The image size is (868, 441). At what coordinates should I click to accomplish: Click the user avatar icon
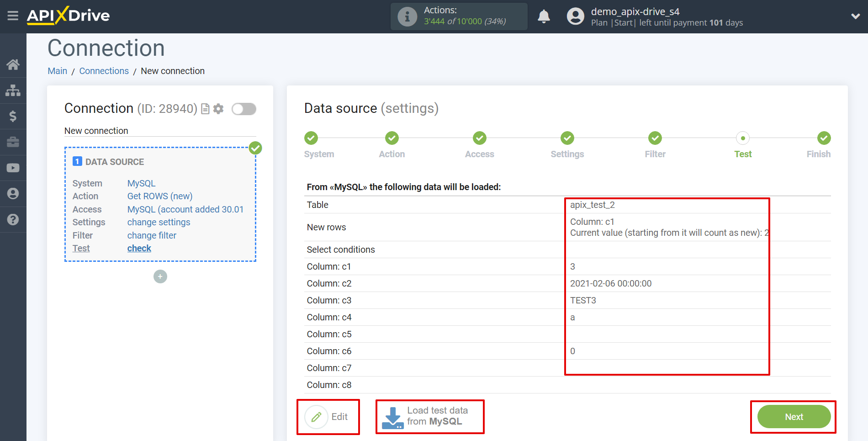pyautogui.click(x=575, y=16)
